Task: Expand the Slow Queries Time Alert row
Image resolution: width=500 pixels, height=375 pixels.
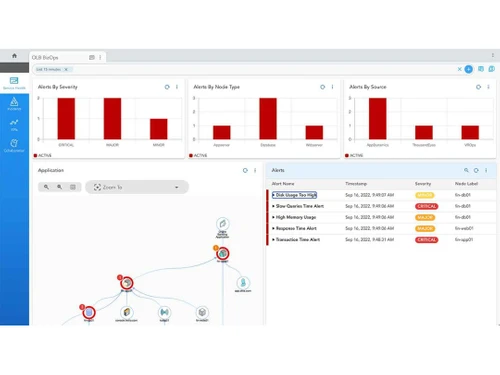Action: [273, 206]
